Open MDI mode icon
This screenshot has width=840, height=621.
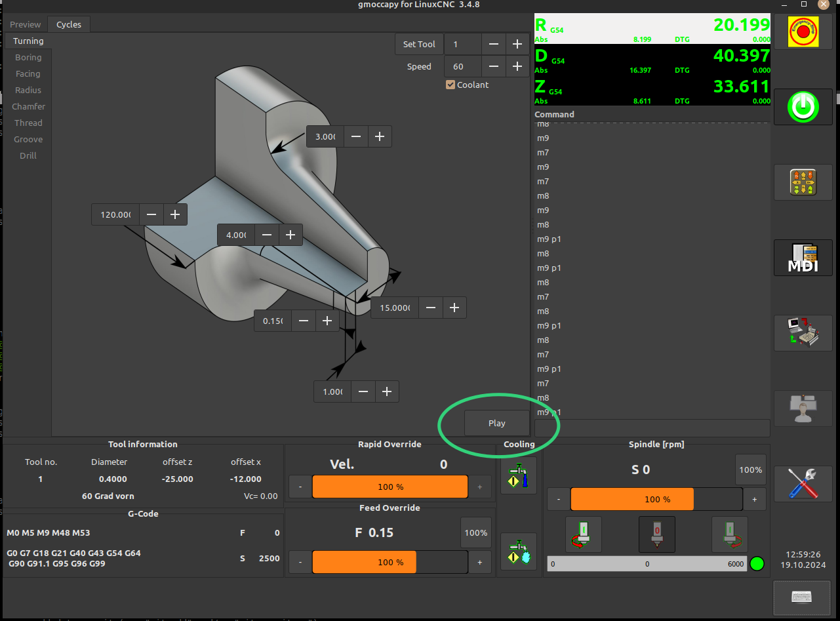[804, 258]
